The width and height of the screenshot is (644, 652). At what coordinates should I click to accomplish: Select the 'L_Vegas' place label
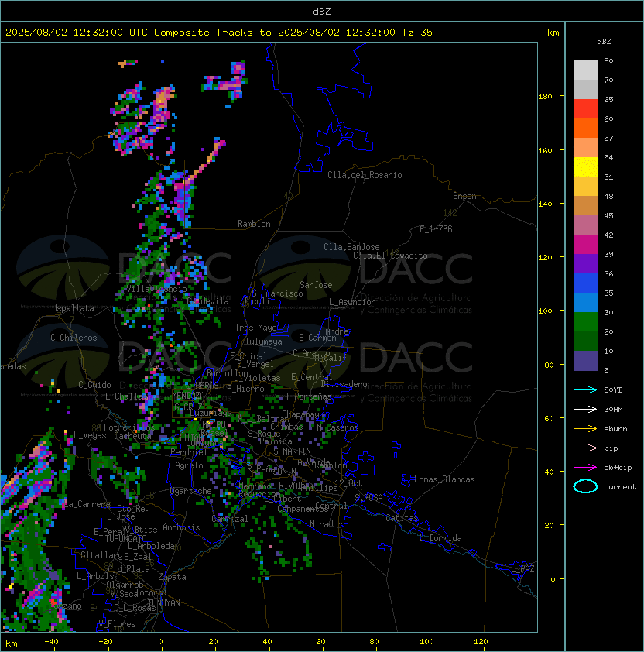click(x=90, y=435)
